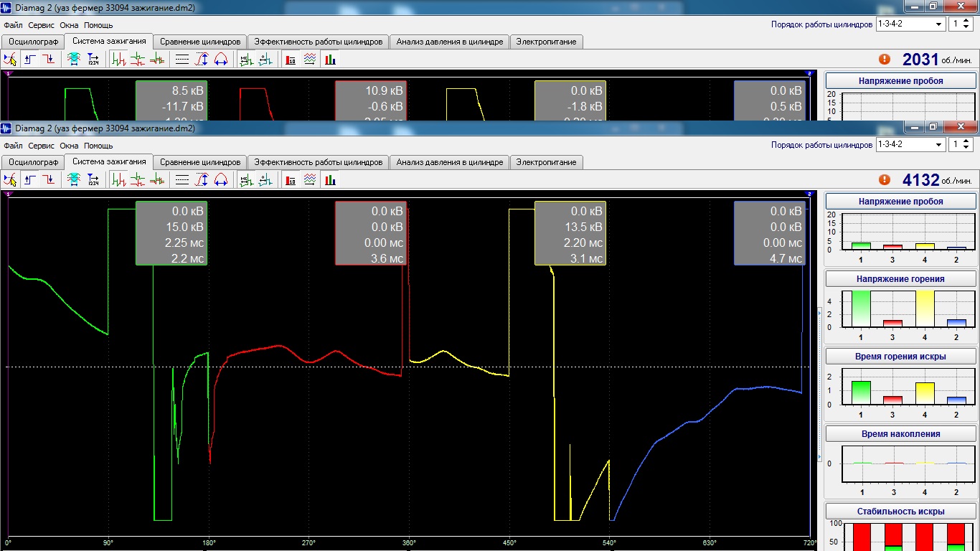The image size is (980, 551).
Task: Click the horizontal scale arrow icon in the 2031 rpm window
Action: click(220, 59)
